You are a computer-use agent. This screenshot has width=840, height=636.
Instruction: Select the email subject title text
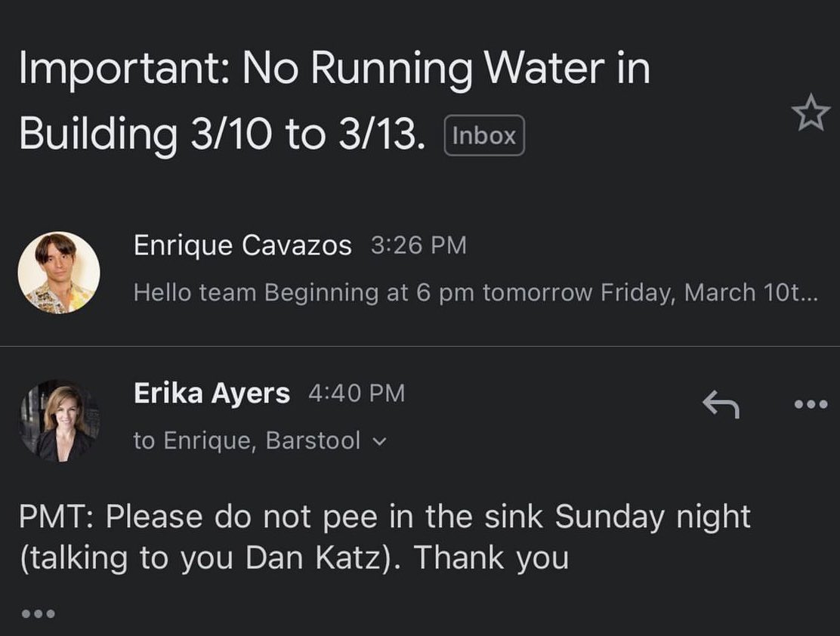[335, 100]
